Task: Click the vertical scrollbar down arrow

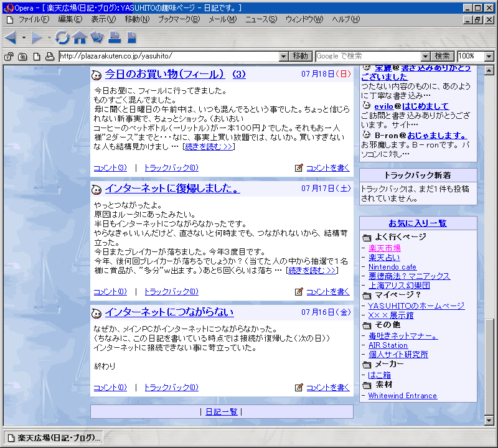Action: 489,421
